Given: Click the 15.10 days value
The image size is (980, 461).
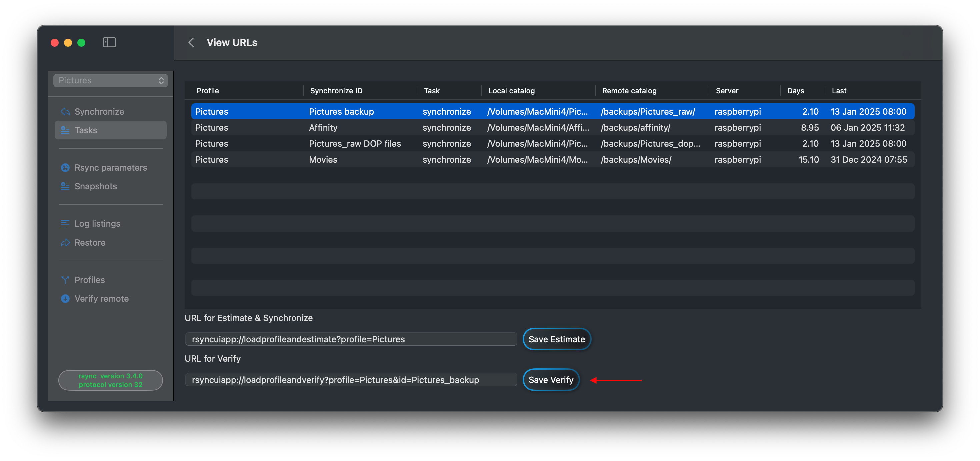Looking at the screenshot, I should point(808,159).
